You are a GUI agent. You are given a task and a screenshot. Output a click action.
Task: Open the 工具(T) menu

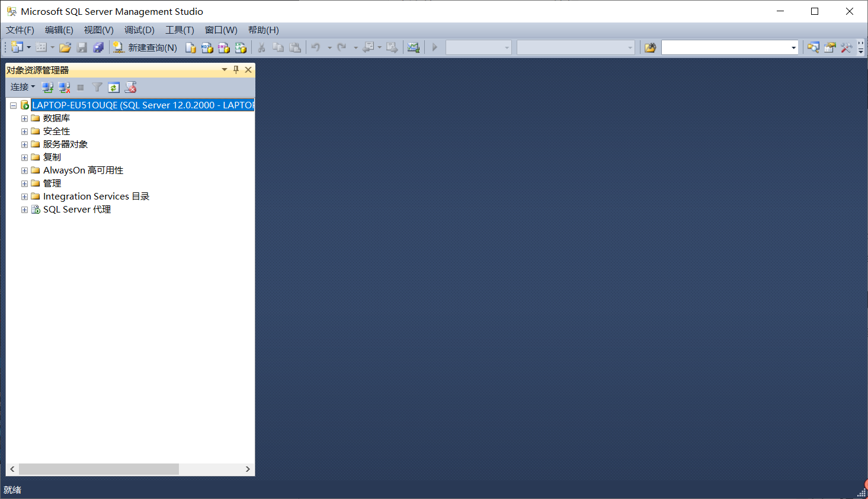pyautogui.click(x=180, y=30)
